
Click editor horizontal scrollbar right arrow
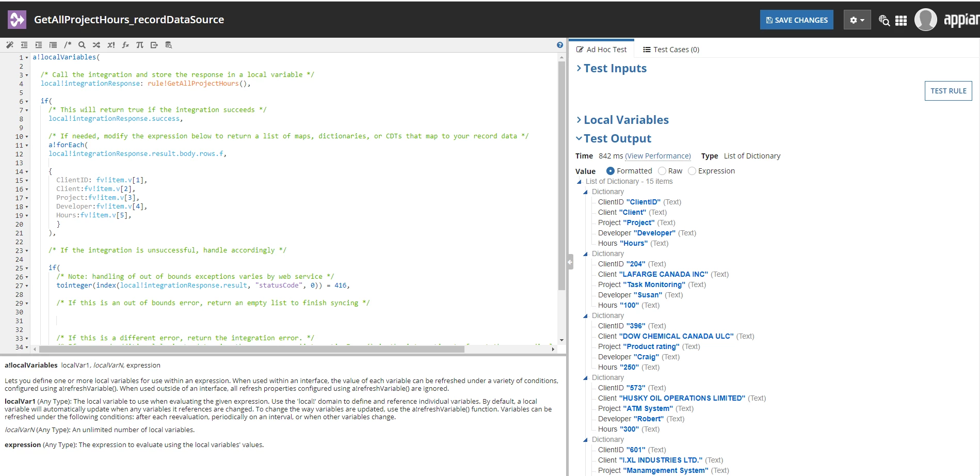pos(553,349)
